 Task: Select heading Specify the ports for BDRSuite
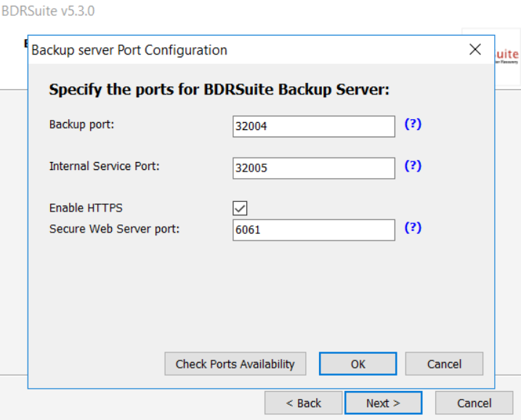pos(219,89)
